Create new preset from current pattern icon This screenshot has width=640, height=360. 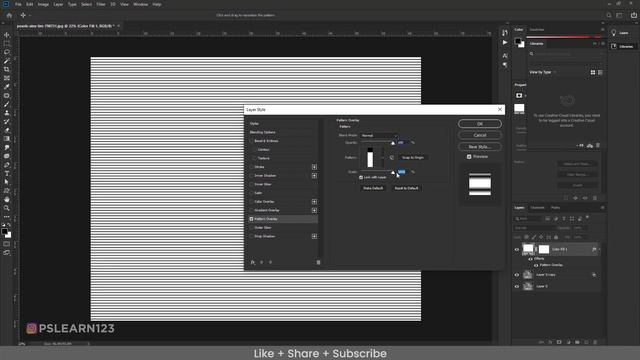click(x=391, y=158)
